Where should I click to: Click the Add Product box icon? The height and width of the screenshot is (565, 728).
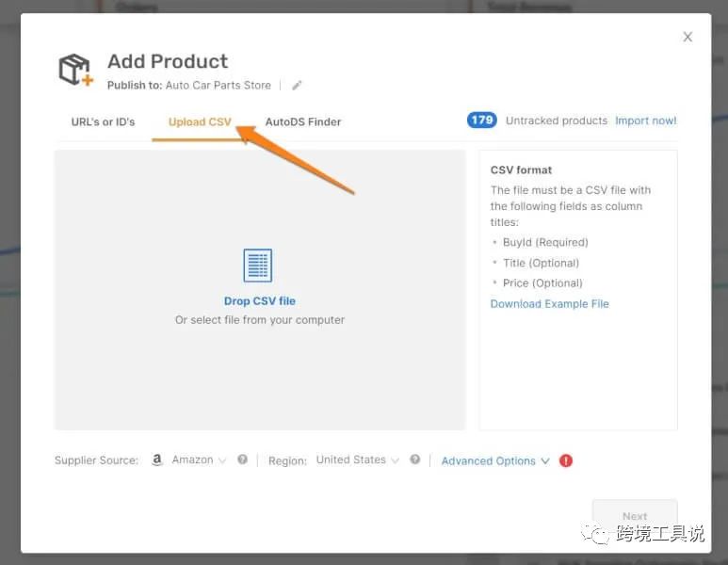pos(75,70)
